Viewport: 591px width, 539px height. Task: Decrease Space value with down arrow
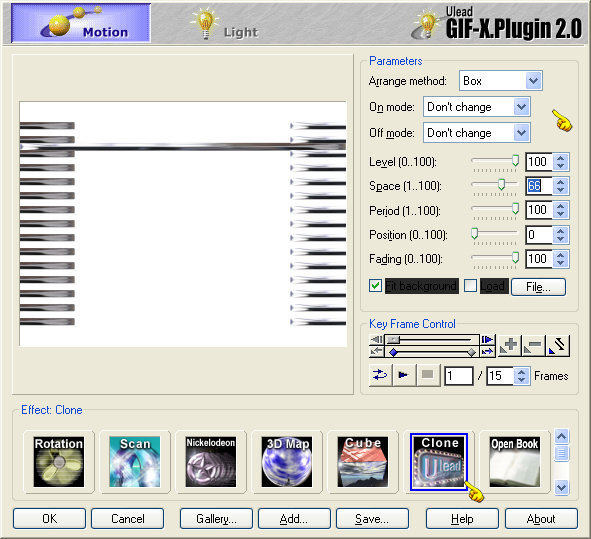[x=560, y=190]
